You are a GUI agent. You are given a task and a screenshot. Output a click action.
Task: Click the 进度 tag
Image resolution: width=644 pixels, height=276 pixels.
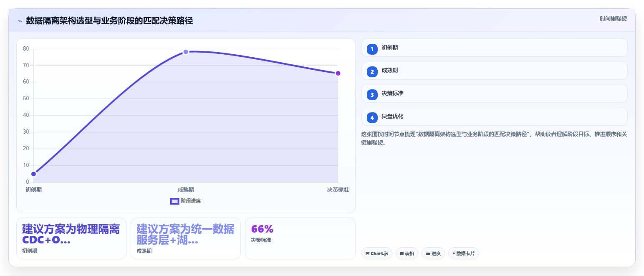click(x=433, y=253)
